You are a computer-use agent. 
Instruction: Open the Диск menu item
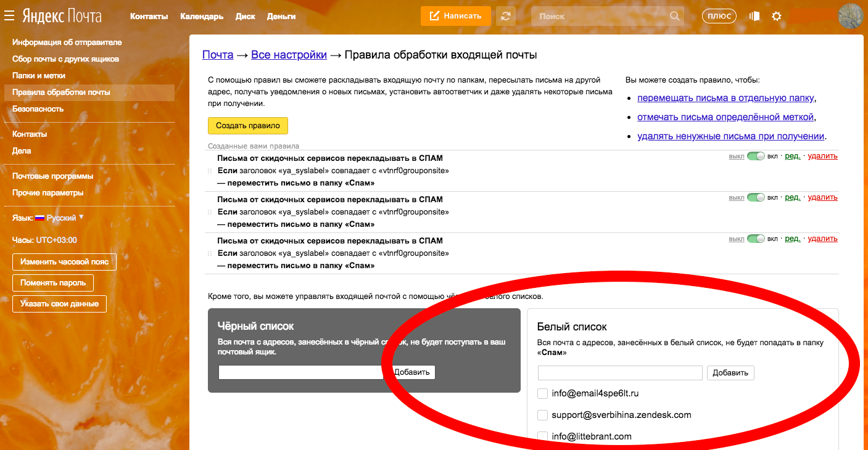point(245,16)
